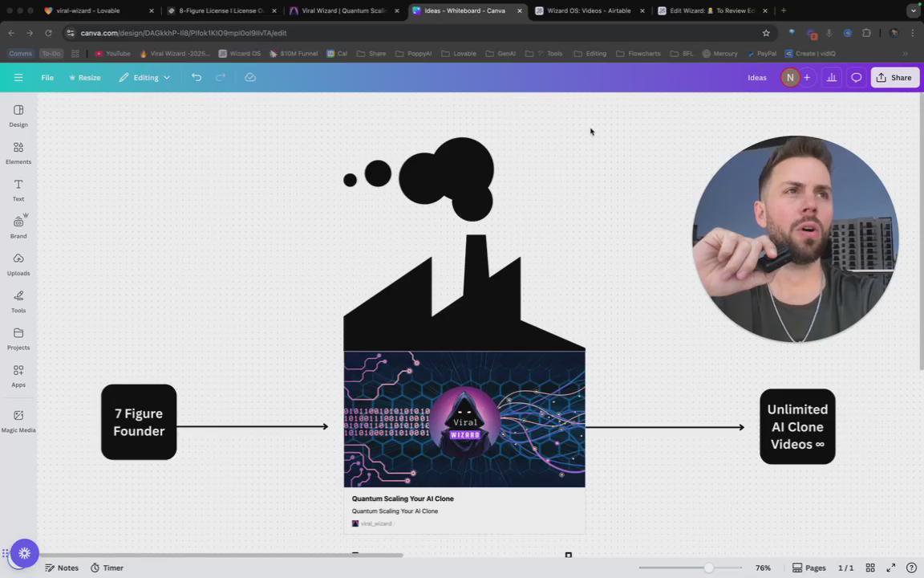Screen dimensions: 924x578
Task: Undo the last action
Action: click(x=197, y=77)
